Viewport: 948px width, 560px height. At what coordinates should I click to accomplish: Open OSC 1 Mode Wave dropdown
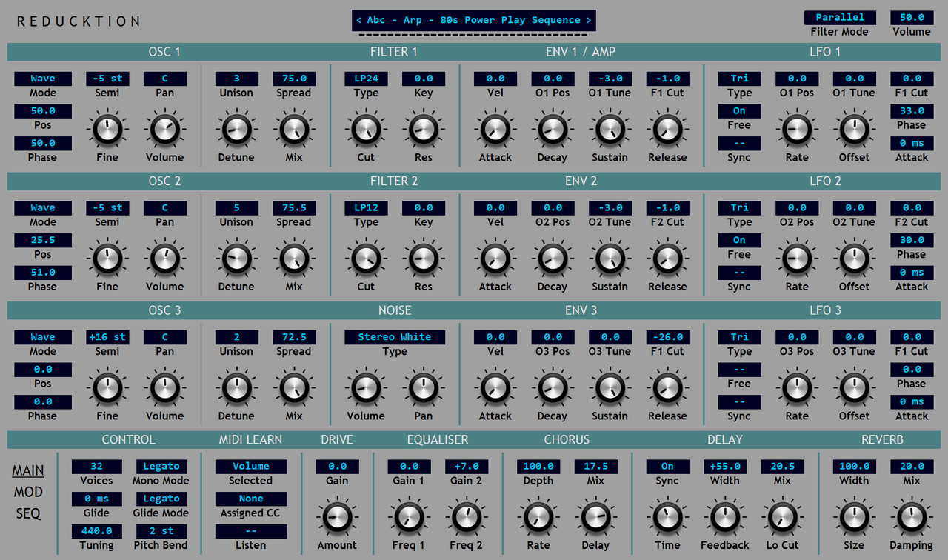(43, 79)
